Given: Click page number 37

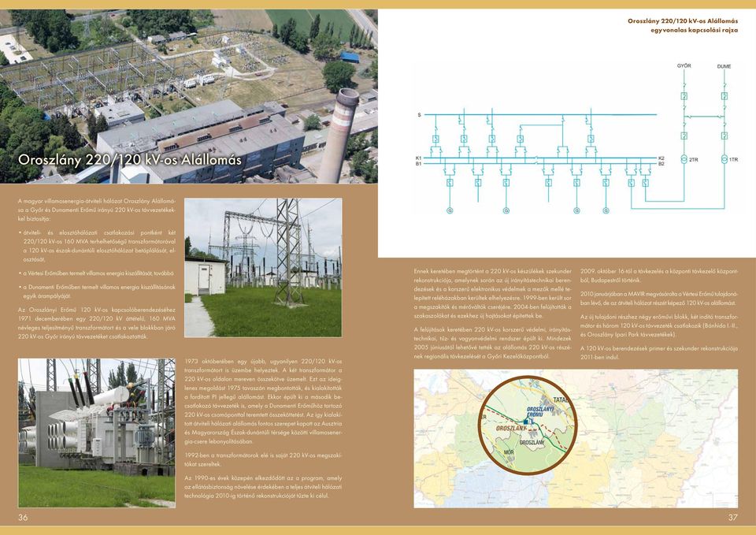Looking at the screenshot, I should coord(733,518).
